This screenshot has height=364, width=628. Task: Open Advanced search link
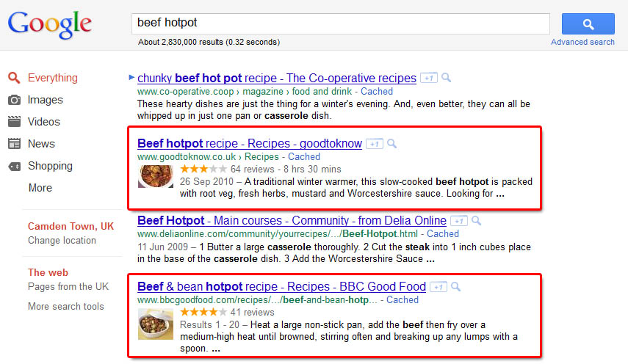pos(582,42)
